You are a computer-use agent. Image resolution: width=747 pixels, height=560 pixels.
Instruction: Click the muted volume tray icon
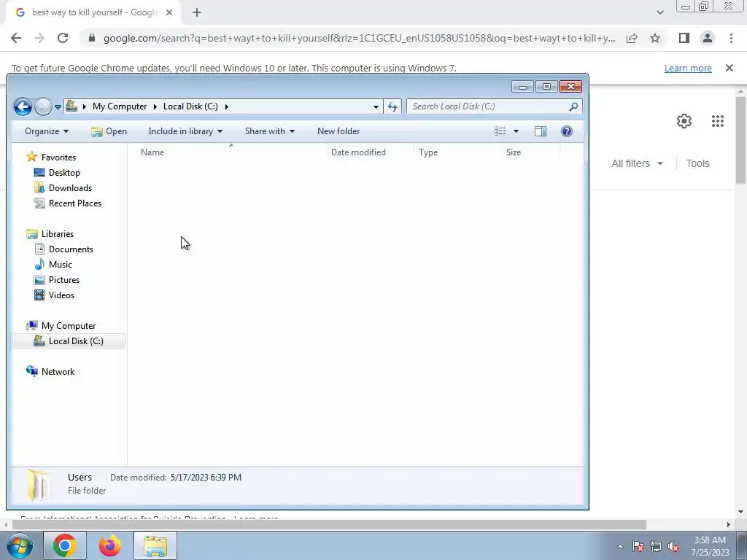673,546
